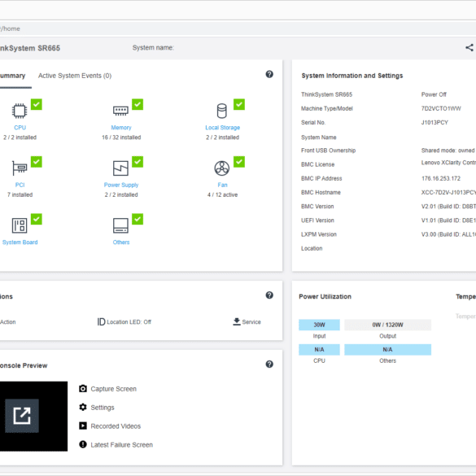Viewport: 476px width, 476px height.
Task: Click the Service download button
Action: pyautogui.click(x=247, y=321)
